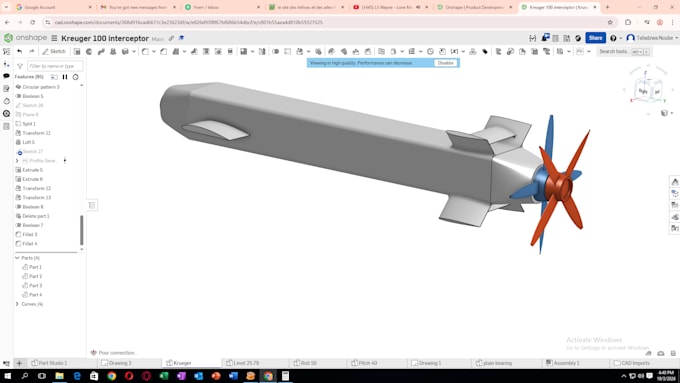The height and width of the screenshot is (383, 680).
Task: Open the regeneration times clock icon
Action: 75,77
